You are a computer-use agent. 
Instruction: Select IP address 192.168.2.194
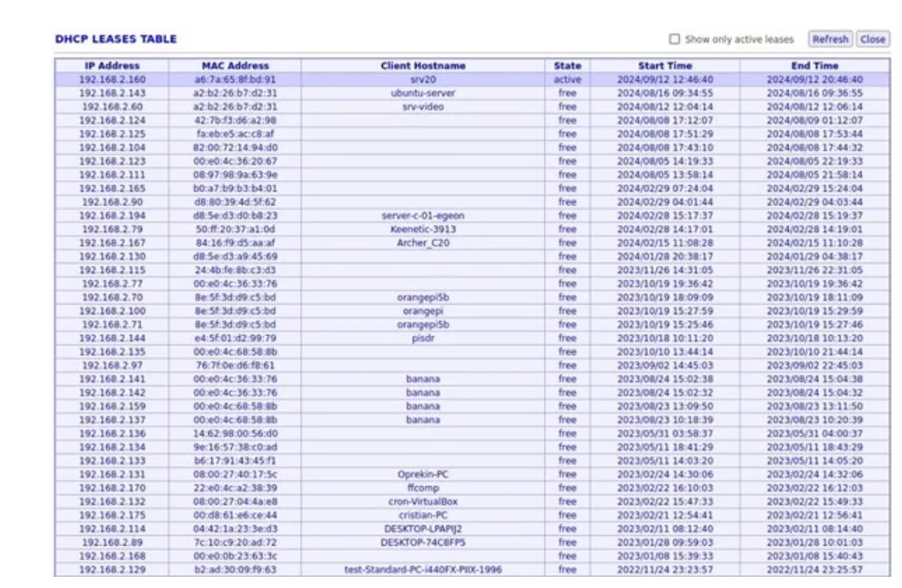coord(111,216)
